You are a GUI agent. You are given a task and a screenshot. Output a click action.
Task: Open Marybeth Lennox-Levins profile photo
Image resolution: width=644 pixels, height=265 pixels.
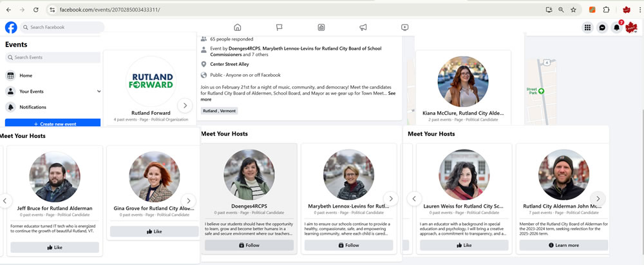348,175
